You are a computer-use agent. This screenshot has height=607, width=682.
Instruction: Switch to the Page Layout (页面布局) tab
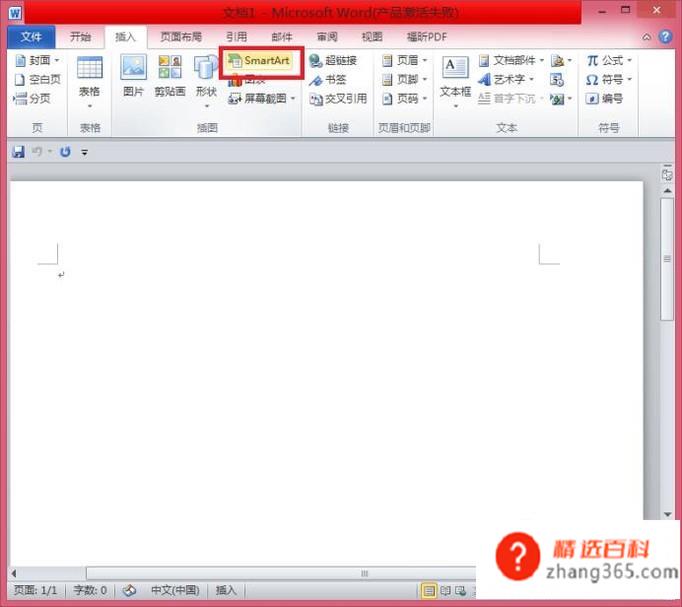click(x=181, y=37)
